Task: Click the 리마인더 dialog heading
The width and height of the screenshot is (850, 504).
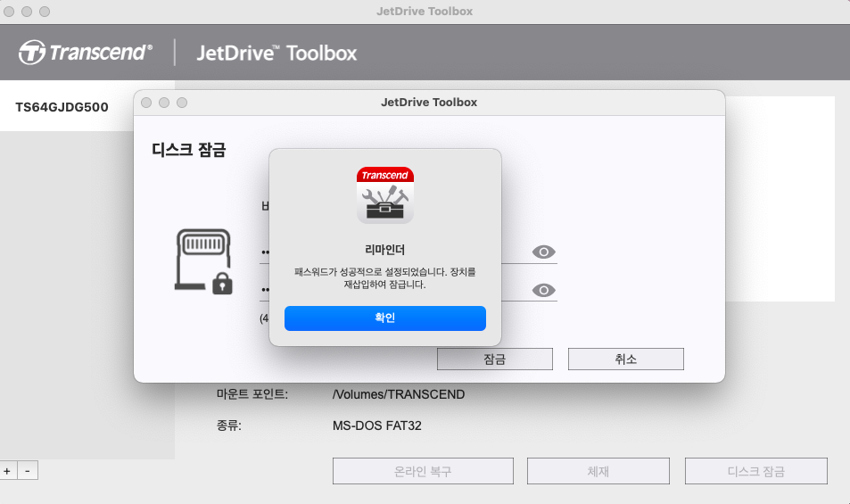Action: pyautogui.click(x=385, y=250)
